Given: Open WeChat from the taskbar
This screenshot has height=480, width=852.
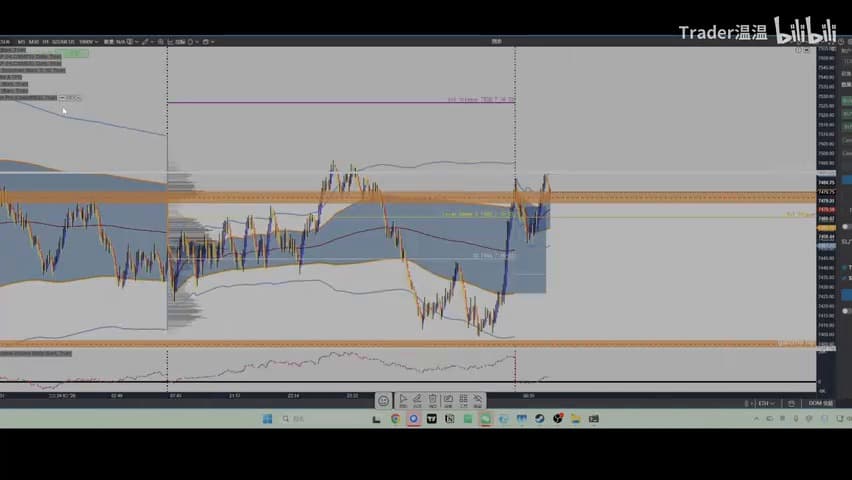Looking at the screenshot, I should pyautogui.click(x=485, y=419).
